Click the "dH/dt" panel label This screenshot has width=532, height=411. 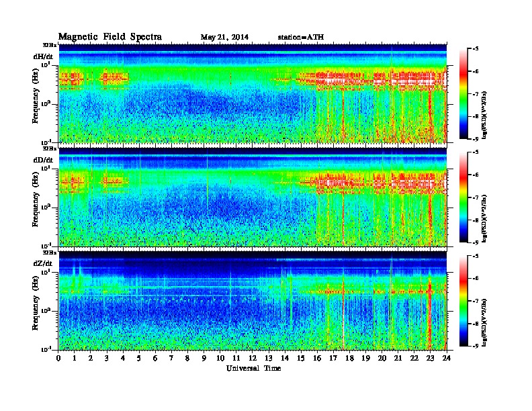tap(43, 56)
